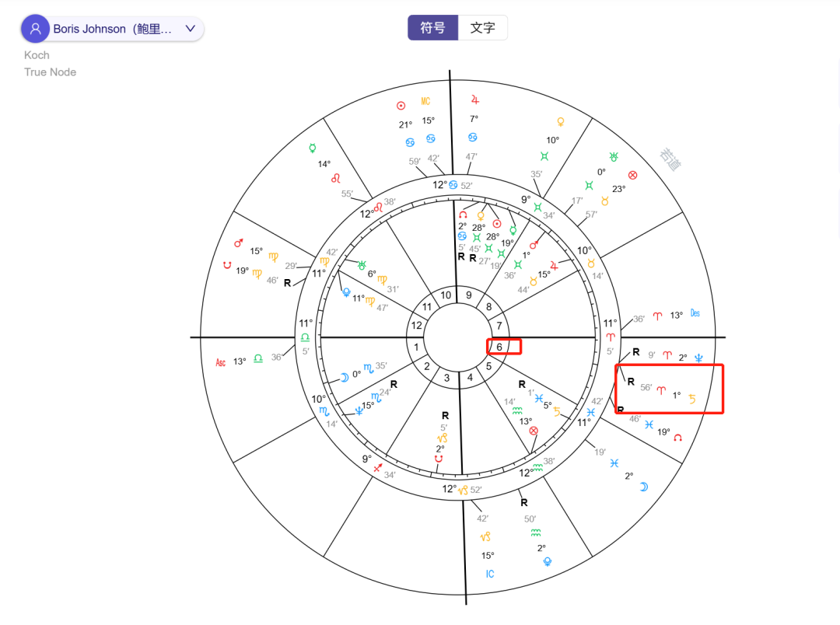840x625 pixels.
Task: Select the 符号 display mode
Action: tap(432, 27)
